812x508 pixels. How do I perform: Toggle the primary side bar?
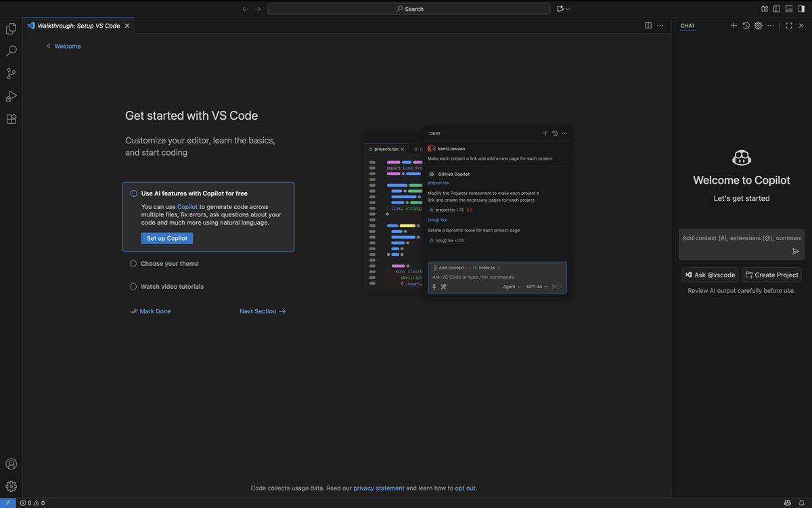[777, 9]
